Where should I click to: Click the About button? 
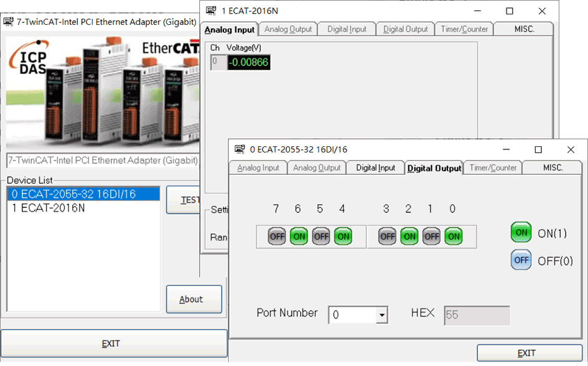(x=194, y=299)
